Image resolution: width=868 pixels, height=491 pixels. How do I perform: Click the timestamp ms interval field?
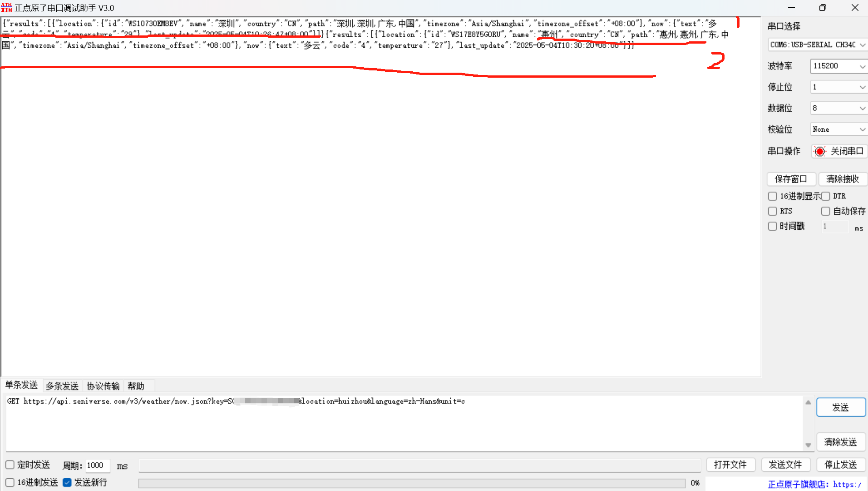tap(835, 226)
